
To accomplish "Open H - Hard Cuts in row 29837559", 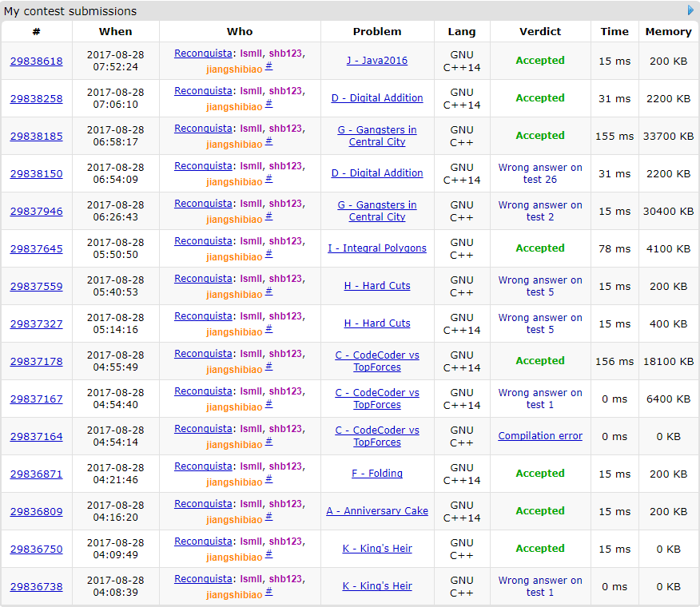I will point(377,286).
